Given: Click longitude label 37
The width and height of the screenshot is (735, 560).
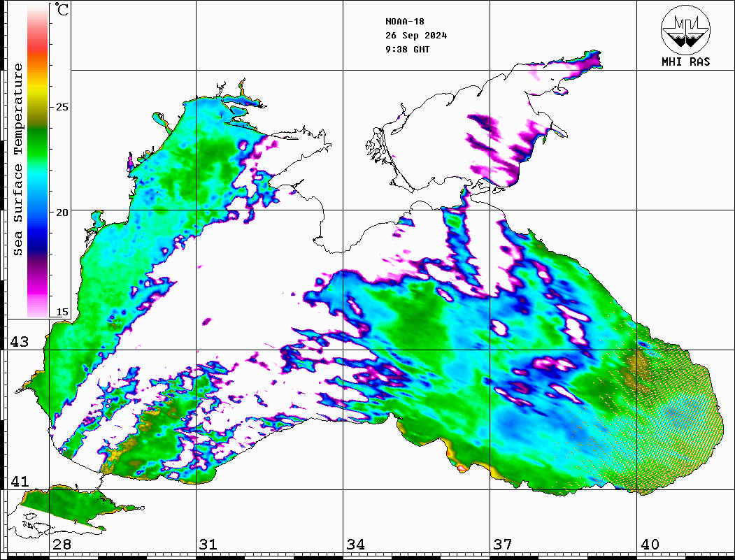Looking at the screenshot, I should tap(503, 544).
